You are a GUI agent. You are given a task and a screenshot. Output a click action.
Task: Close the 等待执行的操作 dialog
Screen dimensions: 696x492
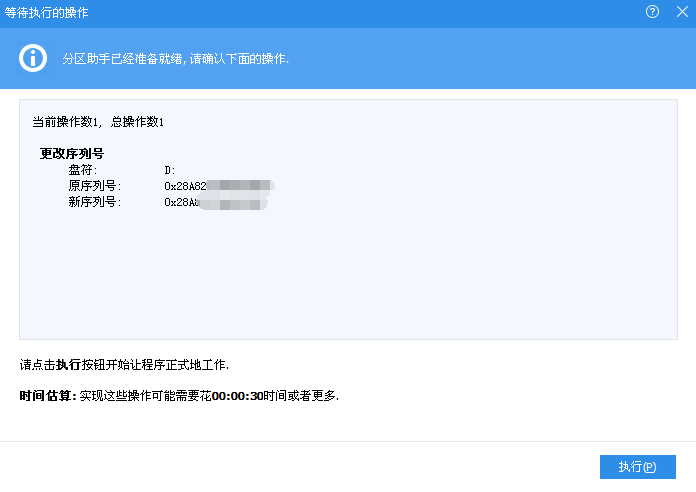coord(682,12)
